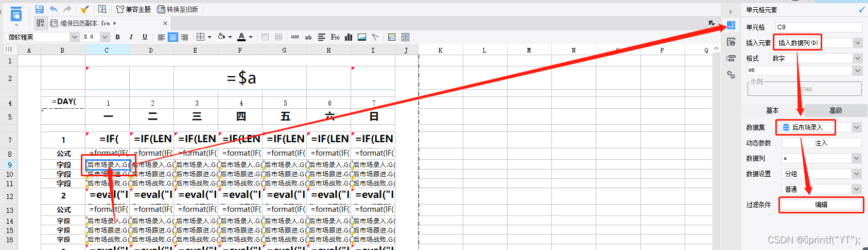868x250 pixels.
Task: Collapse right panel with arrow icon
Action: tap(731, 11)
